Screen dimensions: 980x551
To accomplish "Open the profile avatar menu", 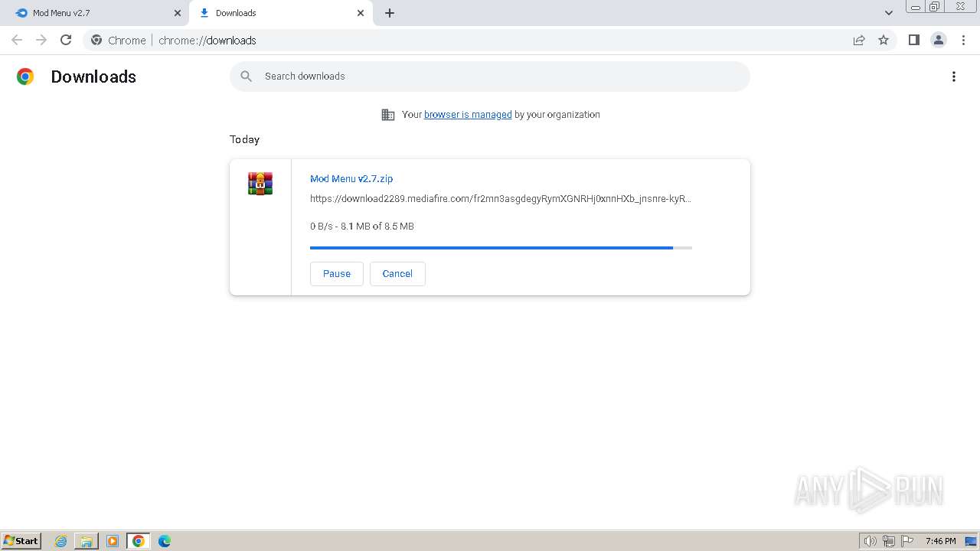I will [x=939, y=40].
